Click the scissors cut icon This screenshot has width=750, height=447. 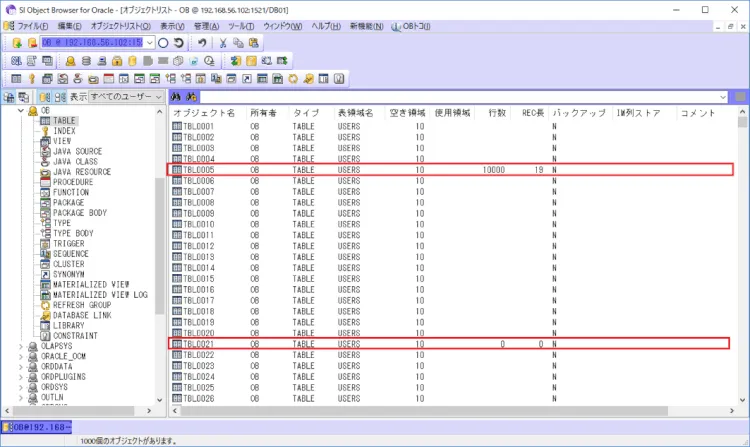point(223,43)
